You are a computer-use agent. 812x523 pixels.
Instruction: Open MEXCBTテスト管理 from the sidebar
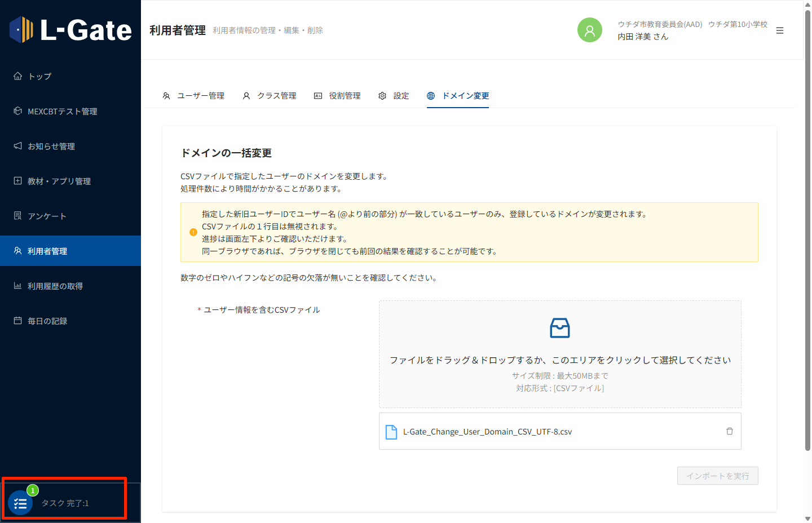[62, 112]
